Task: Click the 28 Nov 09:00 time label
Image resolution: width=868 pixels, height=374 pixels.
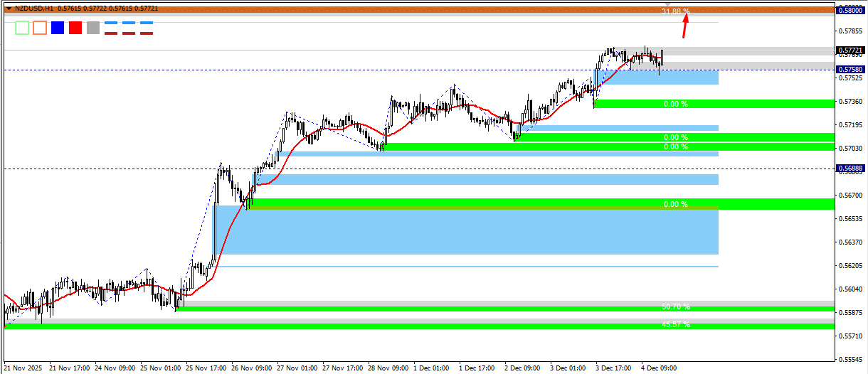Action: [388, 368]
